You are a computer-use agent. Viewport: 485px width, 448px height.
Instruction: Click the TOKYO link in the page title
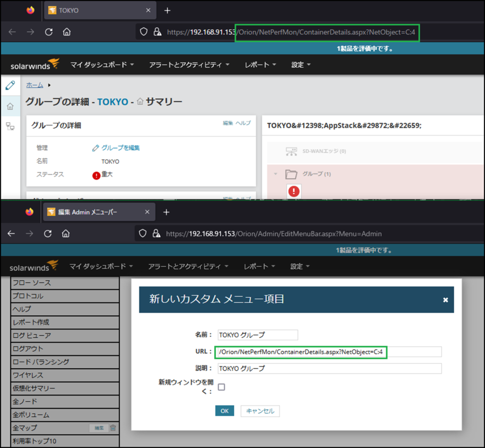pos(113,102)
